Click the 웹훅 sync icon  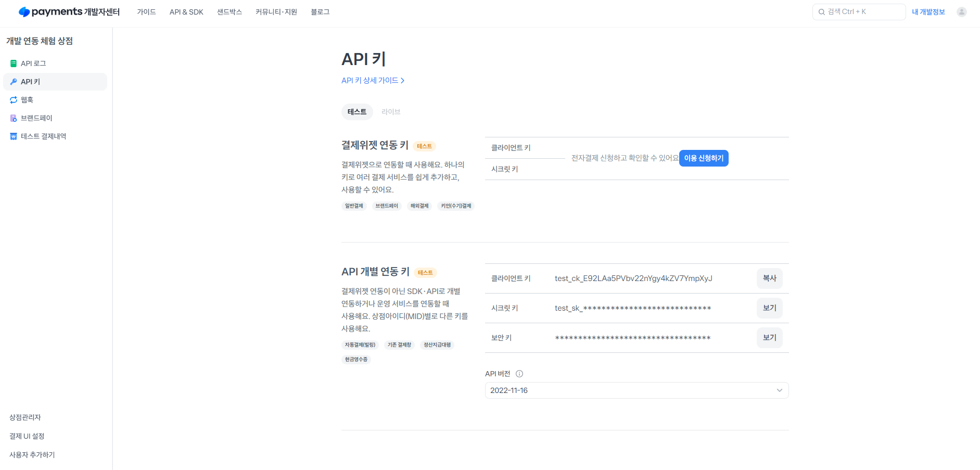(14, 100)
